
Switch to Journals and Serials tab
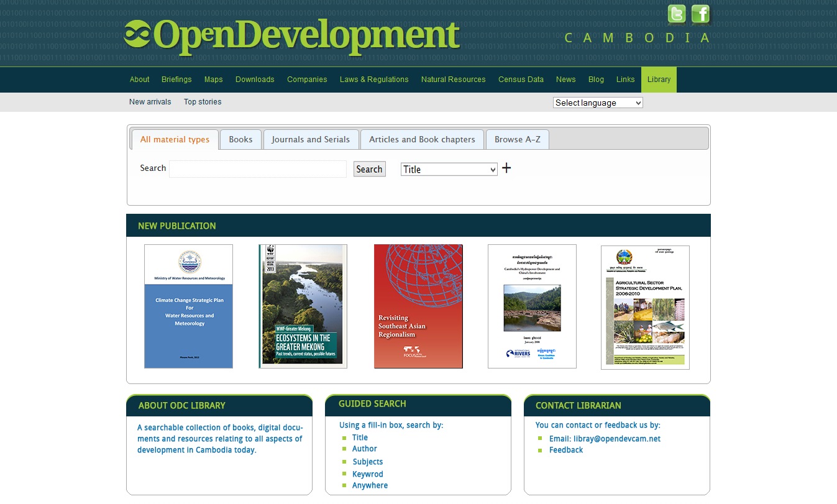tap(311, 140)
